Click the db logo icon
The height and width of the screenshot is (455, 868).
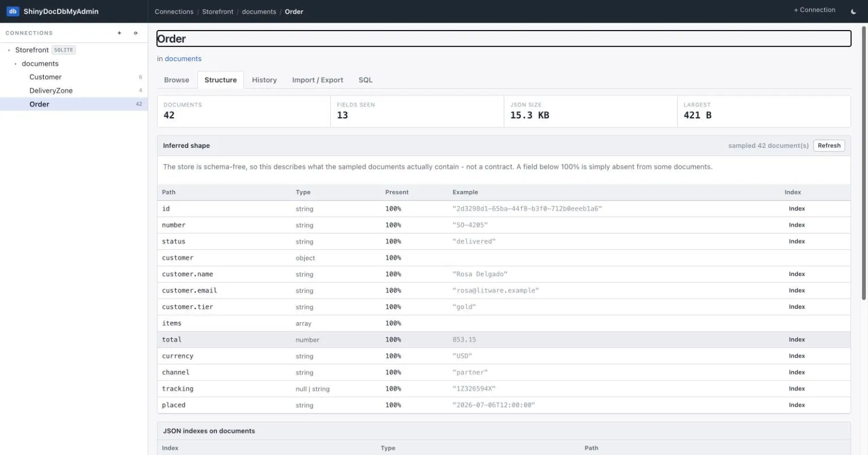coord(12,11)
